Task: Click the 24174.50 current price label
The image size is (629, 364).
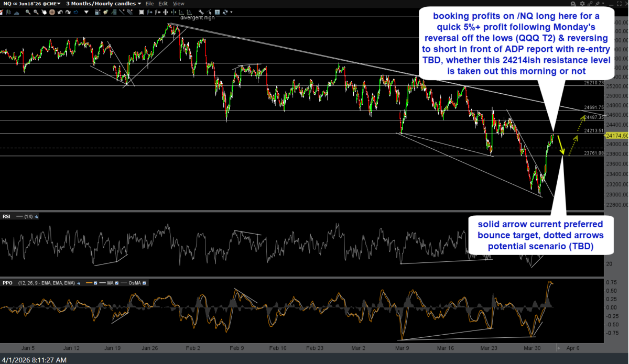Action: pos(617,135)
